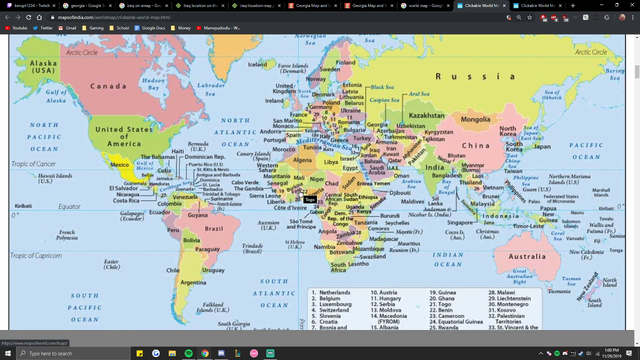Bookmark this page with the star icon
Viewport: 640px width, 360px height.
click(529, 18)
